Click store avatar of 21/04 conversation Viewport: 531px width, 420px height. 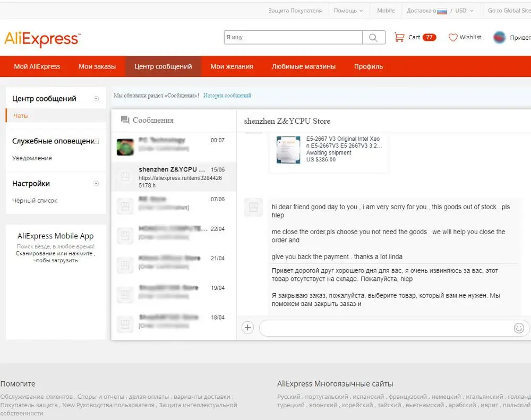pos(125,265)
